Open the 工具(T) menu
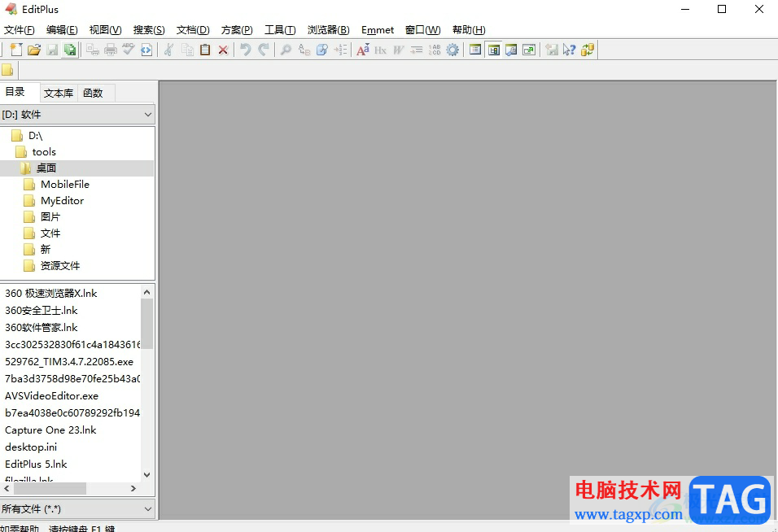778x532 pixels. tap(280, 30)
